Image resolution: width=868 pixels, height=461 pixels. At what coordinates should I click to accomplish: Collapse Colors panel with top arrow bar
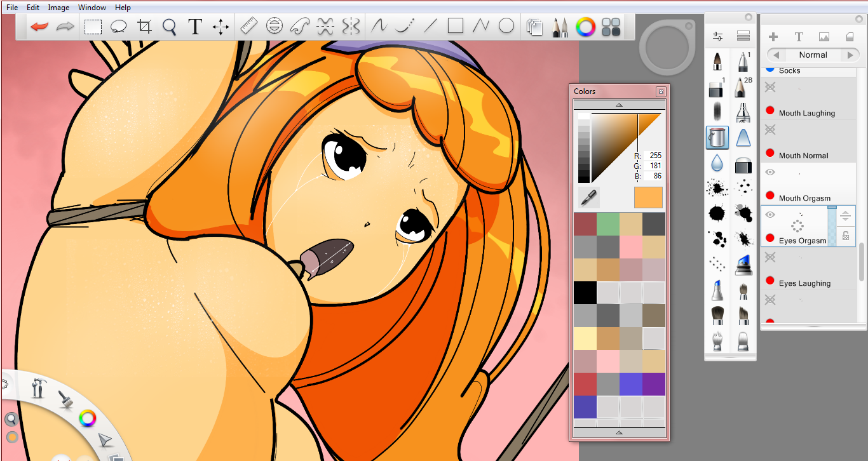click(x=620, y=105)
